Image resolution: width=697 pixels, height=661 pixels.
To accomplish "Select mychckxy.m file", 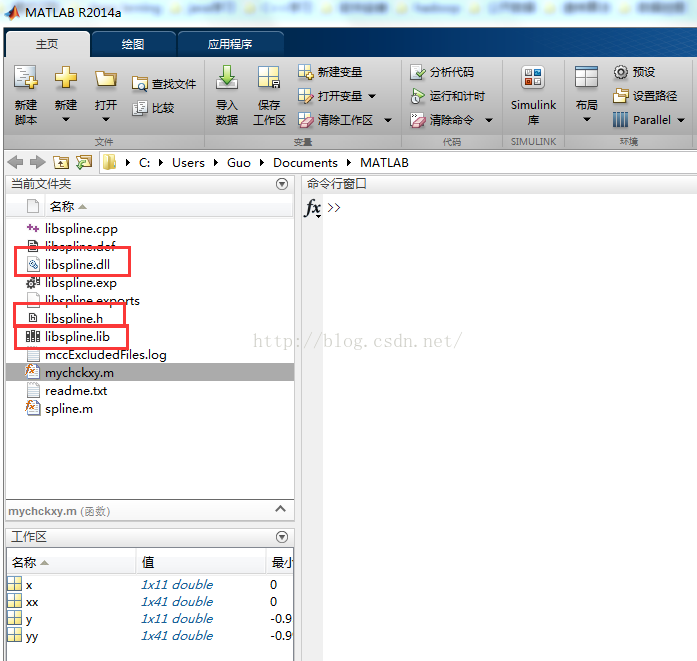I will tap(150, 373).
